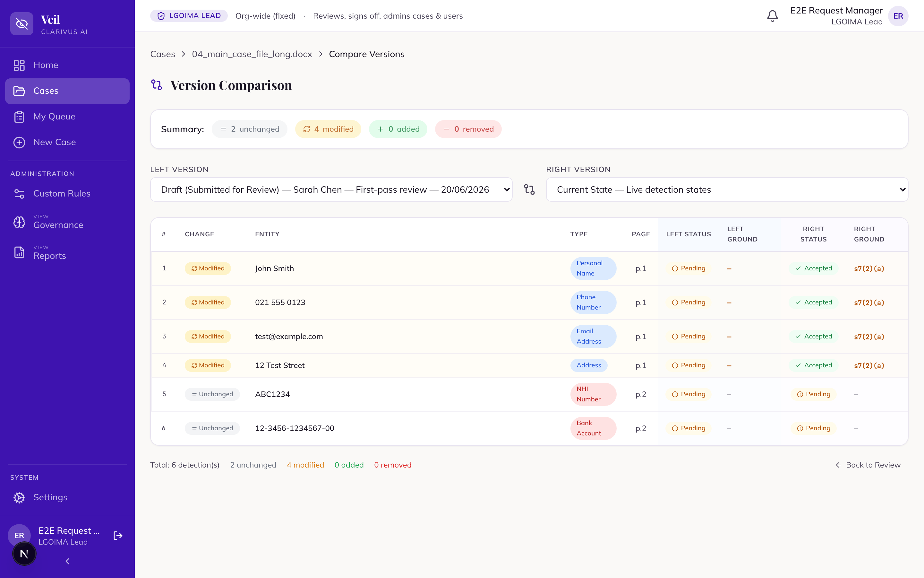Click right Pending status for ABC1234
Image resolution: width=924 pixels, height=578 pixels.
(x=814, y=394)
